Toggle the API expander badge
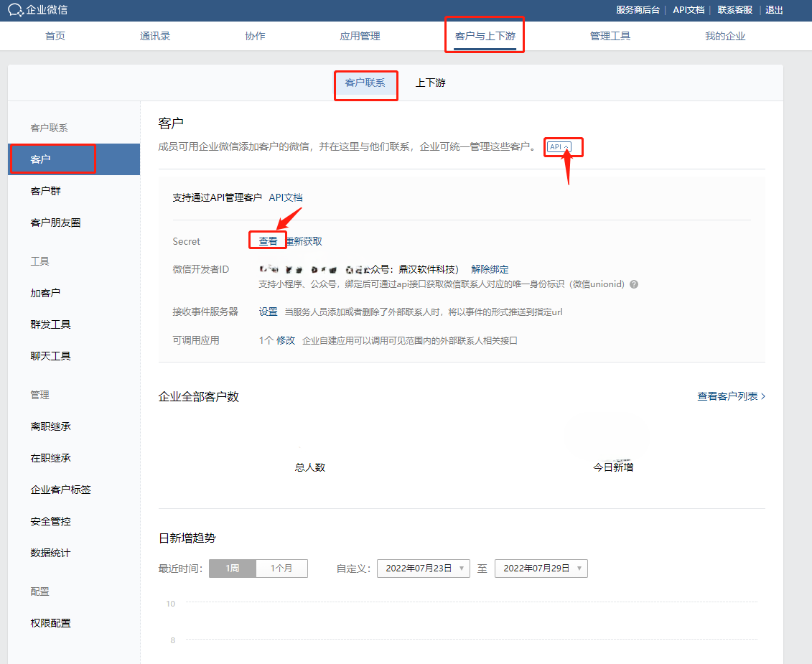This screenshot has width=812, height=664. 559,147
